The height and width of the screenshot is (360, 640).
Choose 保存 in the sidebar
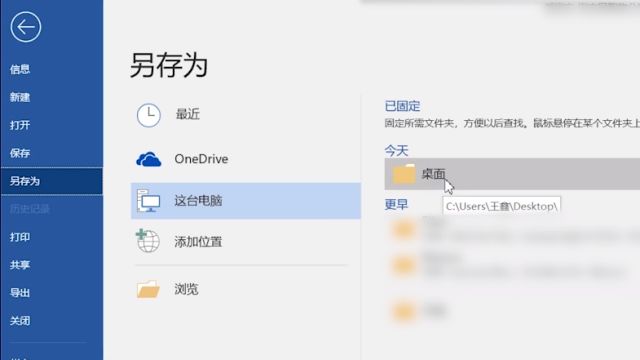20,153
